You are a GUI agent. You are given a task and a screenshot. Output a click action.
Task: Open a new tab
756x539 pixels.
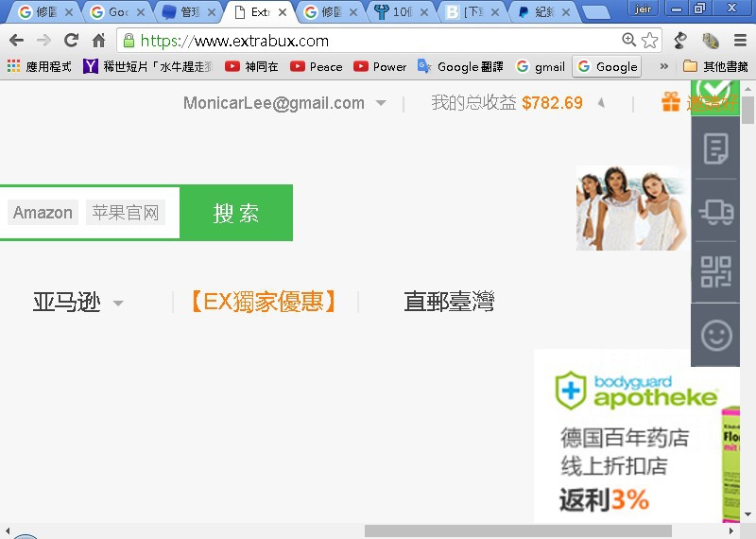[596, 13]
